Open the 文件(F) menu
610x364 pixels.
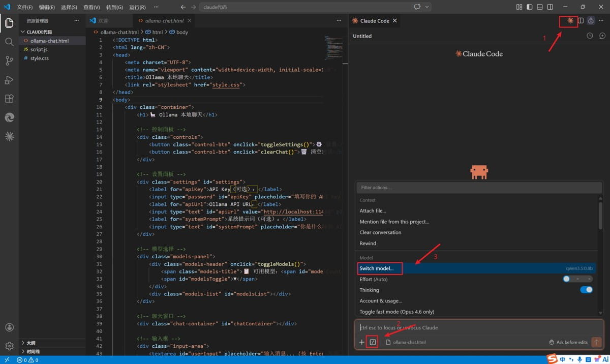pos(24,7)
